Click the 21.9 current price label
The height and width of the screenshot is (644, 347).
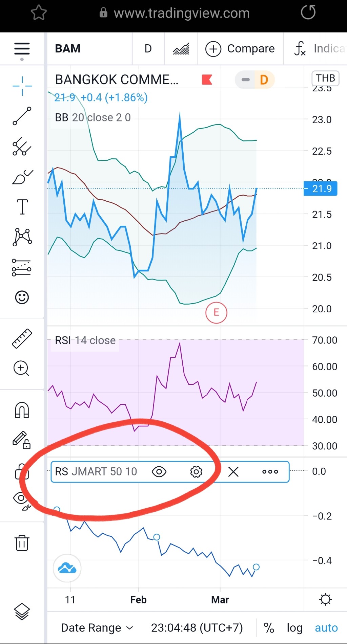(321, 188)
